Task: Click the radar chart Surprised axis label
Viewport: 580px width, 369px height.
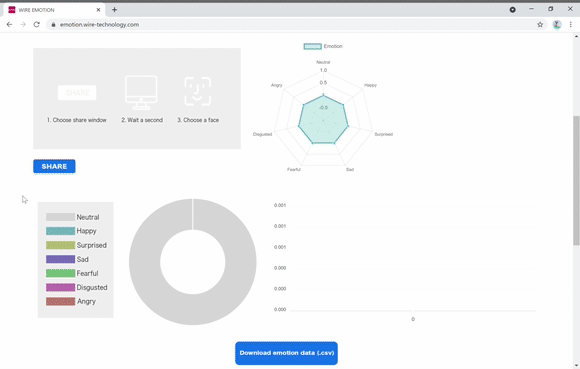Action: 384,134
